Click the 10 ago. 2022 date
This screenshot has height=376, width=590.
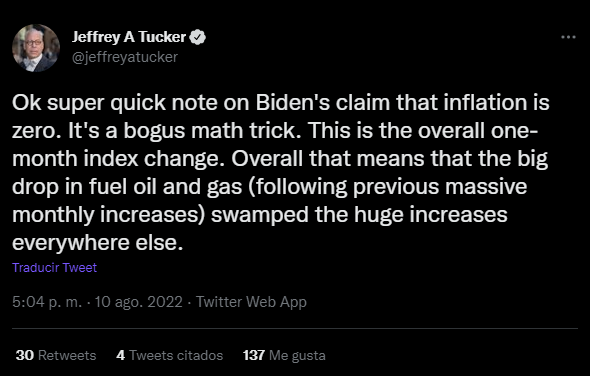coord(138,302)
